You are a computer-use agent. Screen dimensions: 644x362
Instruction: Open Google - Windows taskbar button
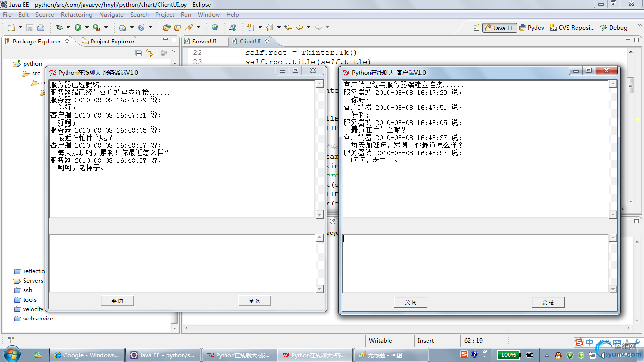(87, 355)
